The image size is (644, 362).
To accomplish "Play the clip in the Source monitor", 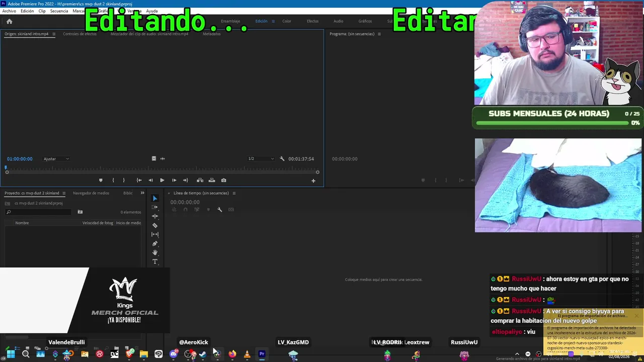I will [162, 180].
